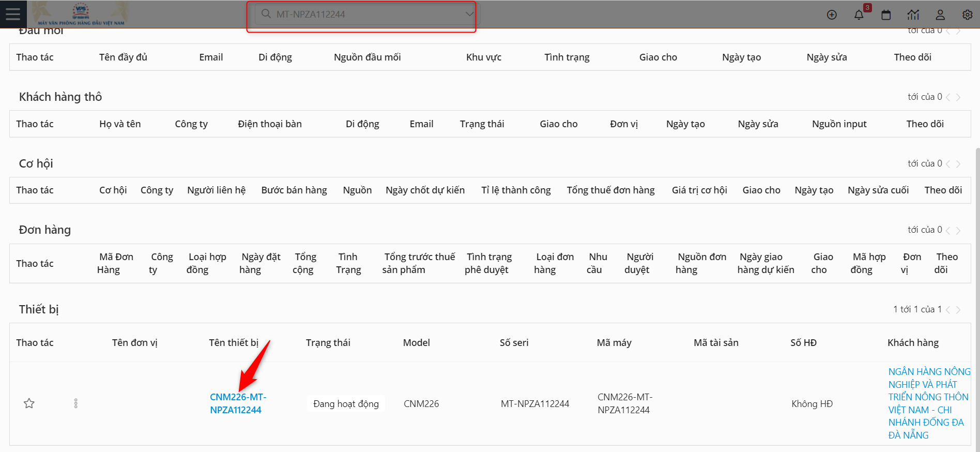Viewport: 980px width, 452px height.
Task: Go to next page in Thiết bị
Action: (x=958, y=310)
